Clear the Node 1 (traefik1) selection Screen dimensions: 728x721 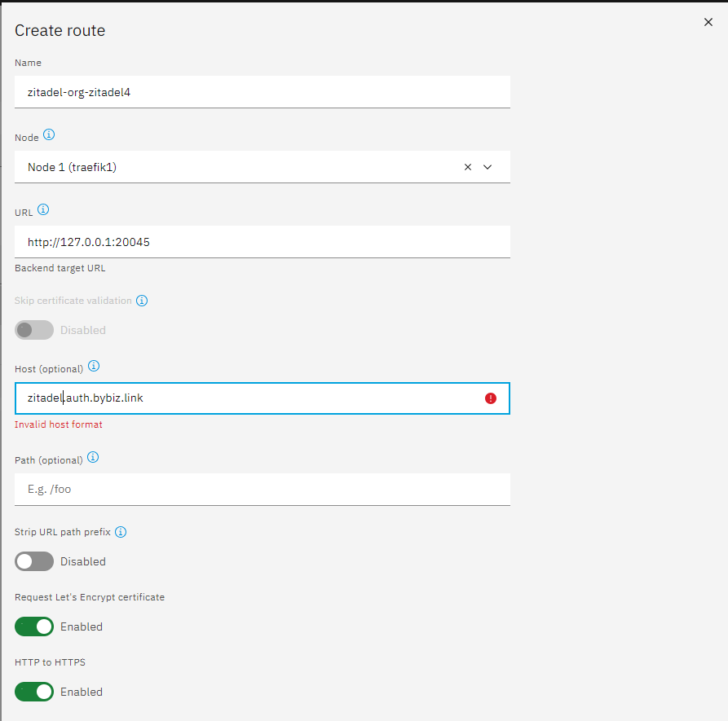point(468,167)
